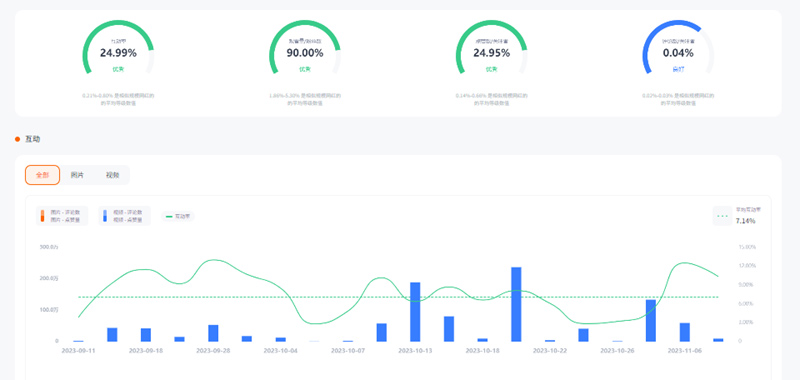800x380 pixels.
Task: Click the 90.00% green gauge
Action: coord(305,49)
